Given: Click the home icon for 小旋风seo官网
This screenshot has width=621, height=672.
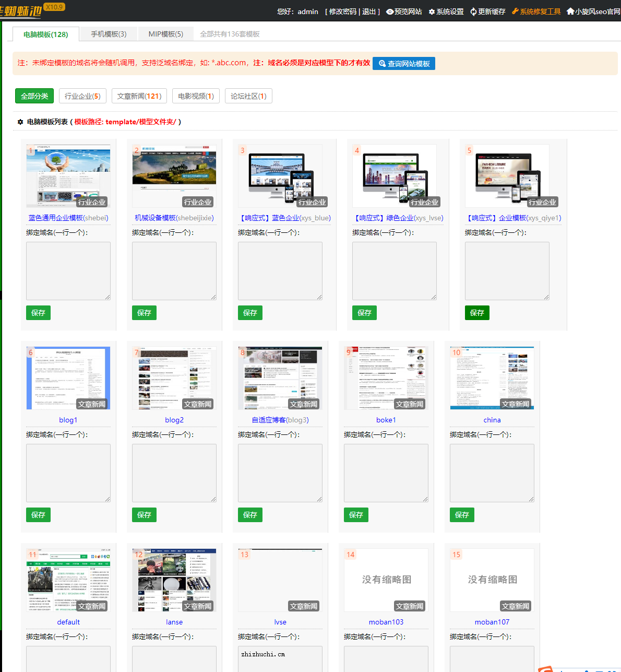Looking at the screenshot, I should pos(570,11).
